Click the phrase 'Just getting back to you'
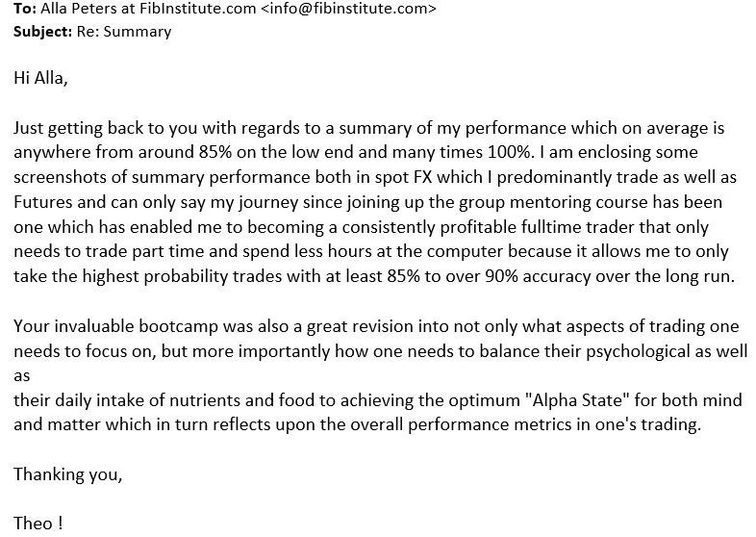The width and height of the screenshot is (756, 537). [x=105, y=128]
